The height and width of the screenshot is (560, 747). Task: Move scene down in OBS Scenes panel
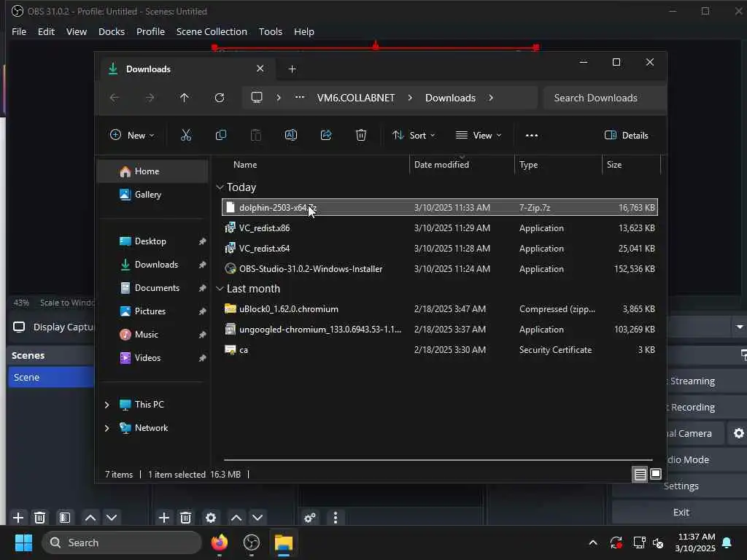coord(112,518)
